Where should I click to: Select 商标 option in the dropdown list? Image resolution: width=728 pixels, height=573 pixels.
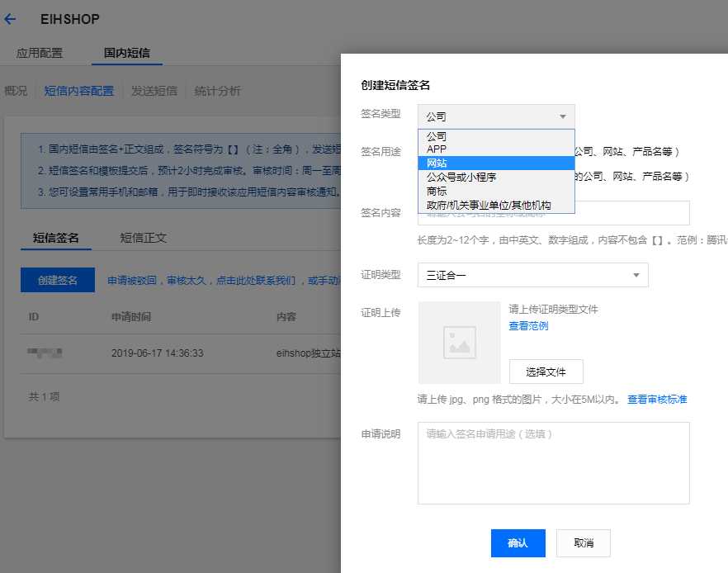(496, 191)
